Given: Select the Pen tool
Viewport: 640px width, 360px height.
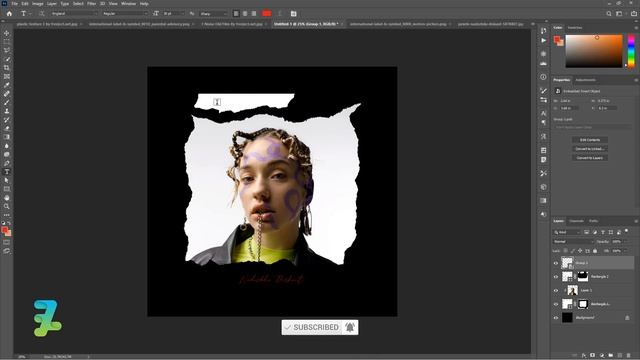Looking at the screenshot, I should click(7, 163).
